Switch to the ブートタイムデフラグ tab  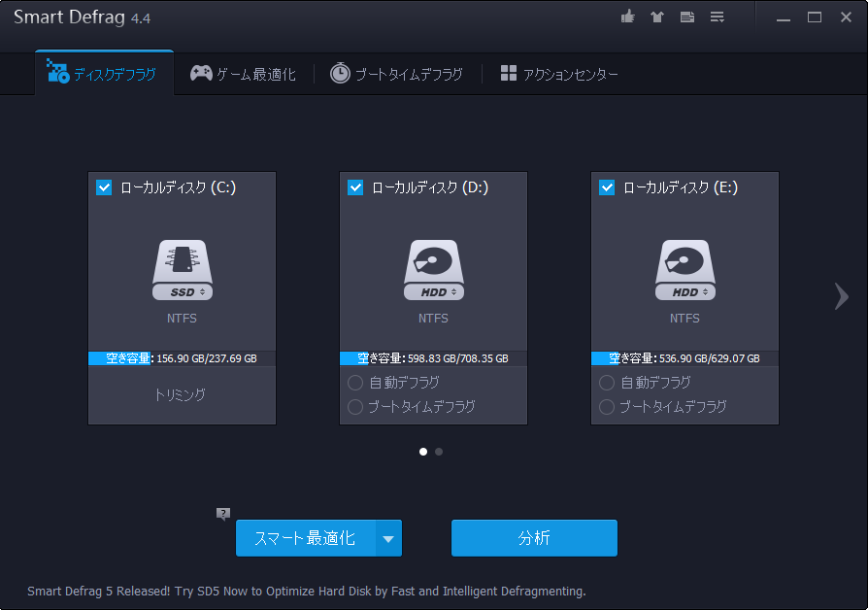[x=396, y=74]
